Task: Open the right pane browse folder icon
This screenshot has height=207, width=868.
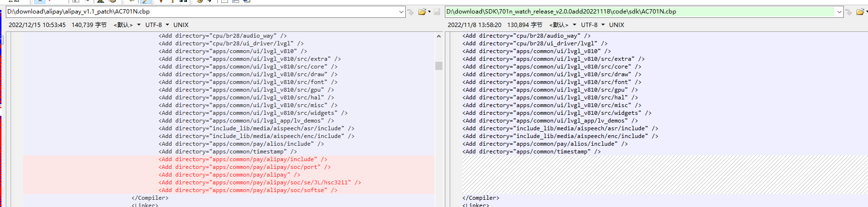Action: click(860, 12)
